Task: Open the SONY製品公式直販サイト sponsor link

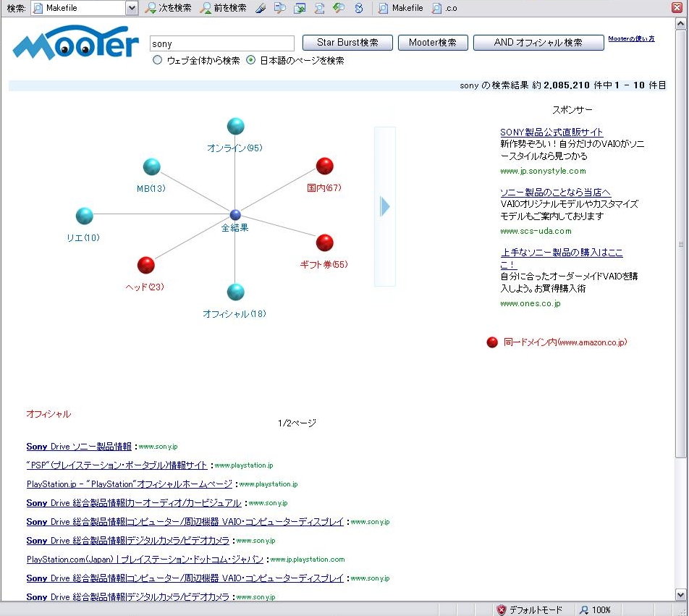Action: (x=551, y=132)
